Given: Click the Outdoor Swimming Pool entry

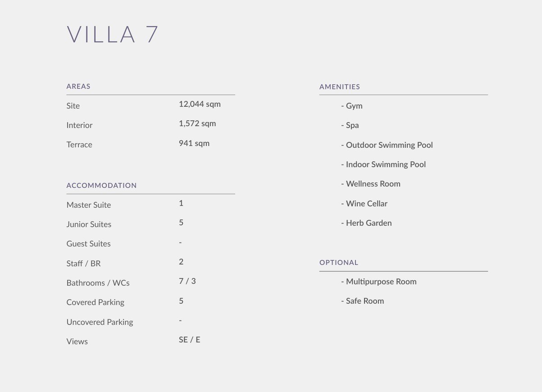Looking at the screenshot, I should [x=389, y=145].
